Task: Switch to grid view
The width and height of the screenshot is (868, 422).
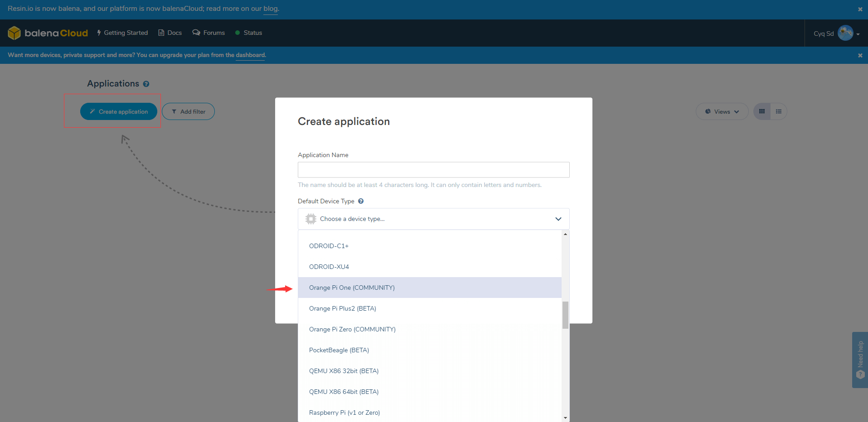Action: (x=762, y=111)
